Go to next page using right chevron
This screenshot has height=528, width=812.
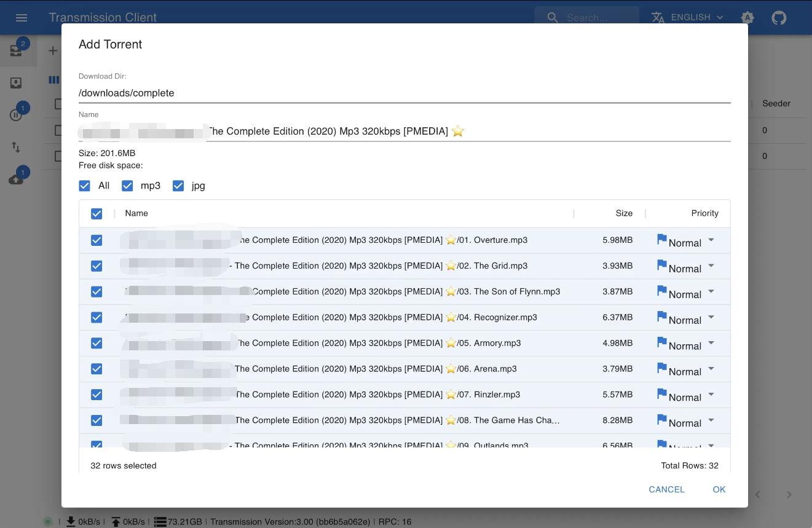click(x=789, y=495)
